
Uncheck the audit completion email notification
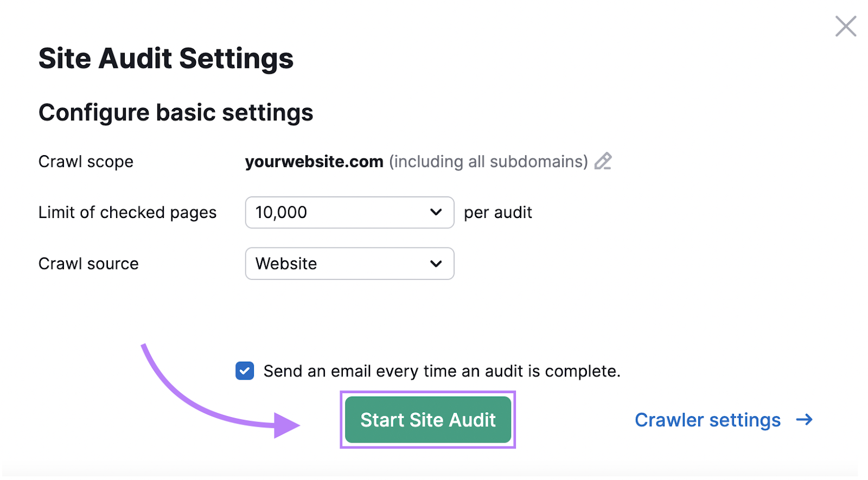click(245, 370)
